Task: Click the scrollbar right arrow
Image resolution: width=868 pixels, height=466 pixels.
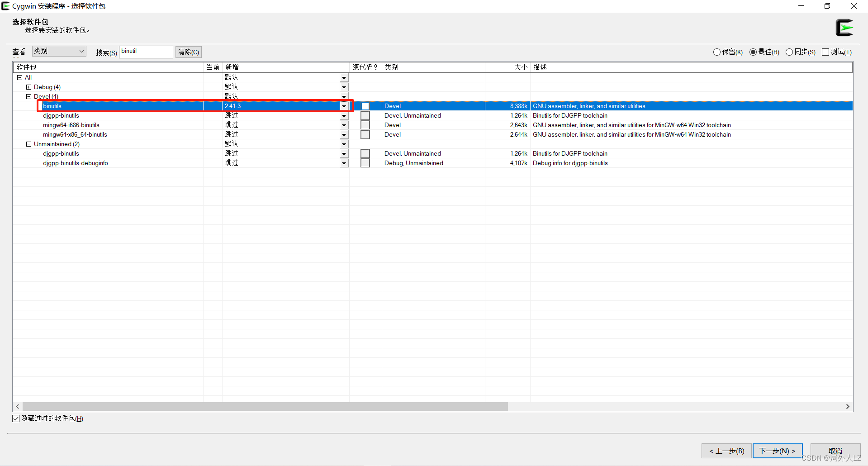Action: [848, 407]
